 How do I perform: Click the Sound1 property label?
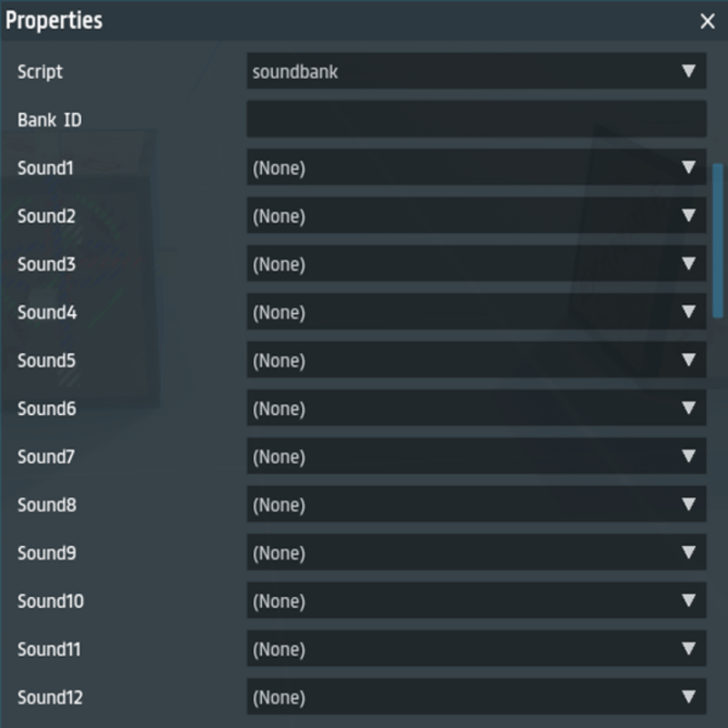(x=45, y=167)
